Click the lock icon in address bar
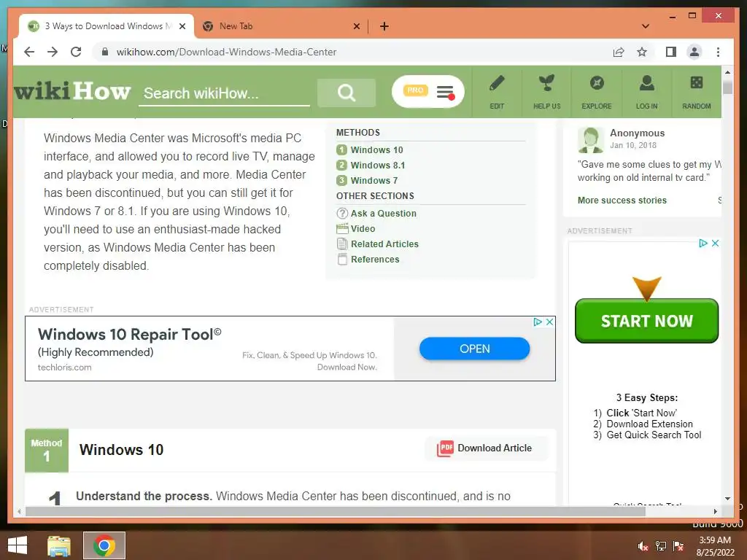Image resolution: width=747 pixels, height=560 pixels. 105,52
